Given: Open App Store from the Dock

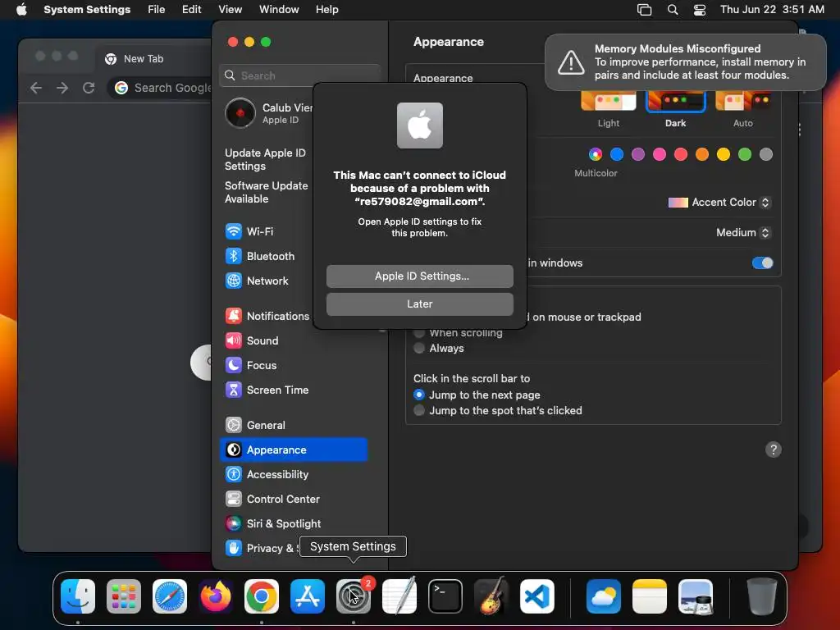Looking at the screenshot, I should (x=308, y=596).
